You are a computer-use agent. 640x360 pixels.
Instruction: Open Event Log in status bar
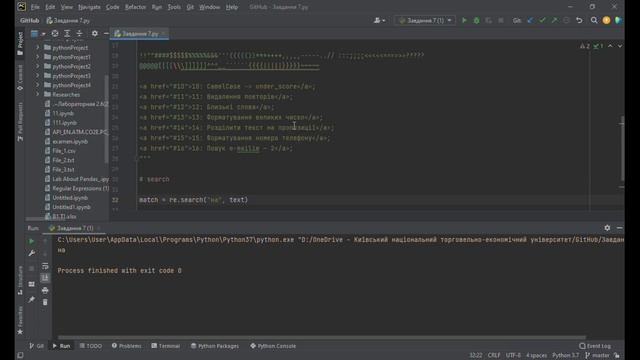[x=595, y=346]
